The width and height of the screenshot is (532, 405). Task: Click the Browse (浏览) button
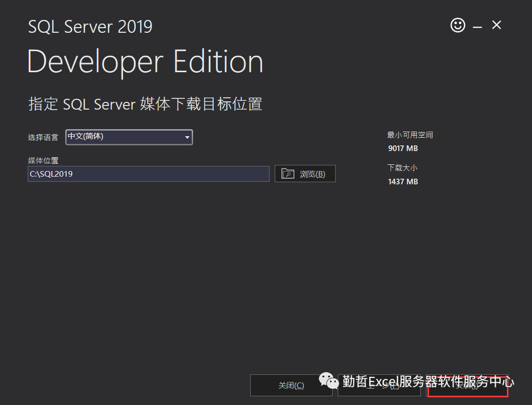[305, 174]
